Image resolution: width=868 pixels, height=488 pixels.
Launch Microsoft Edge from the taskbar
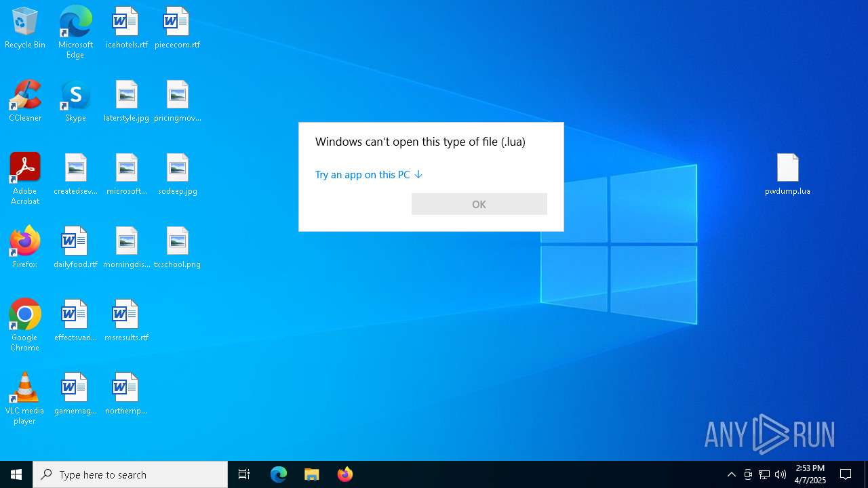[x=279, y=474]
